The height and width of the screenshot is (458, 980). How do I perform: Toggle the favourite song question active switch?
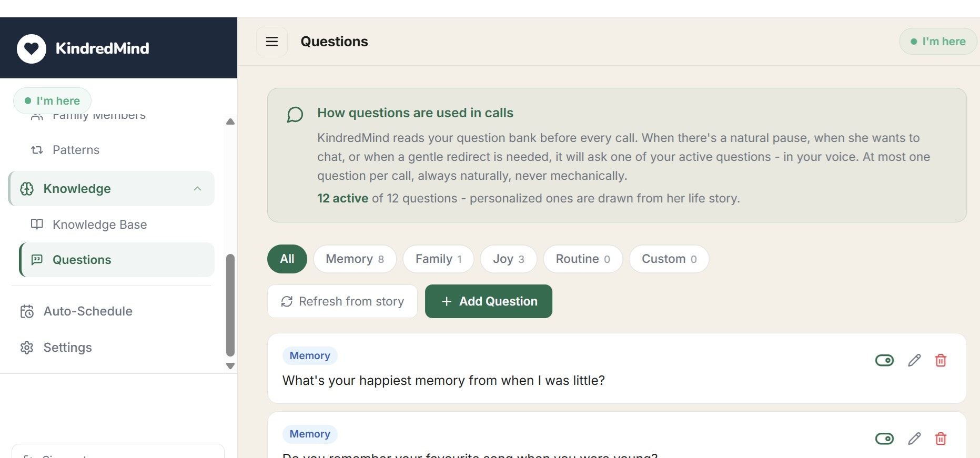click(x=884, y=439)
